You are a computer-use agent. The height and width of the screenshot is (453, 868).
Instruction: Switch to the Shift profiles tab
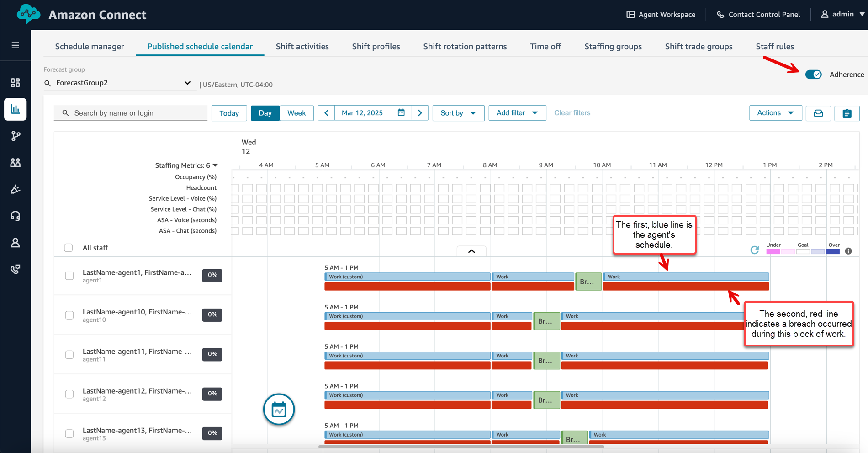coord(376,47)
